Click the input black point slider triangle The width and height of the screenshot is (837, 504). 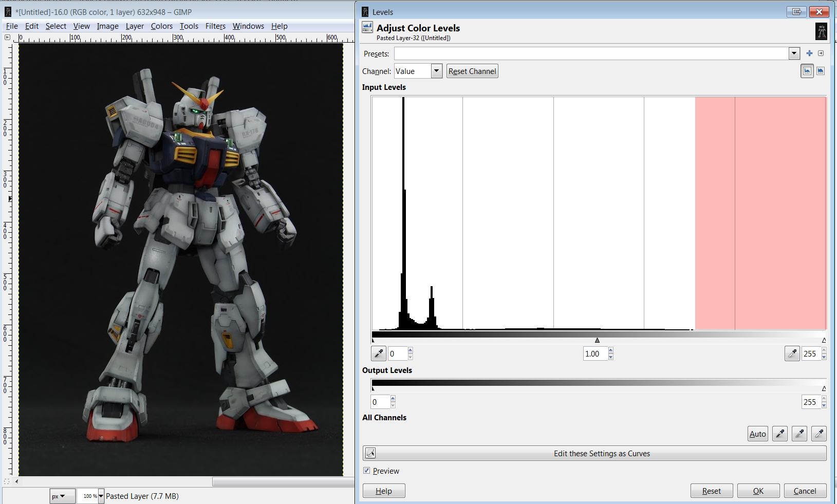click(x=373, y=340)
